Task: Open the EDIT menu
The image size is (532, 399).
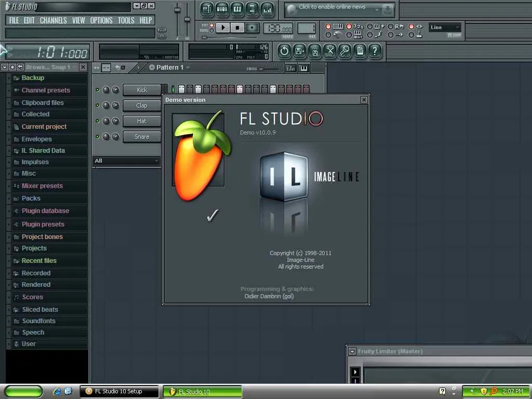Action: pos(29,20)
